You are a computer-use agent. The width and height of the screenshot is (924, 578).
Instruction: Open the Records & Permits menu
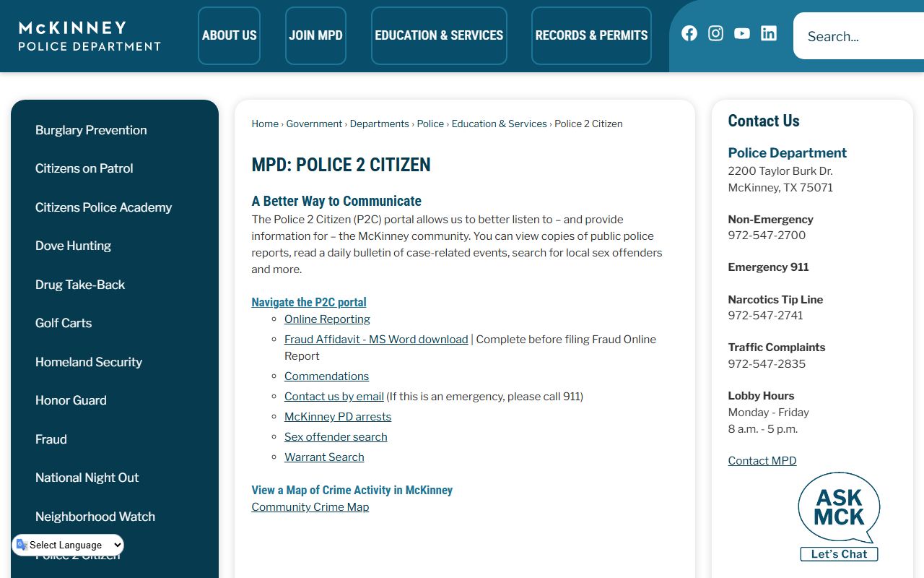tap(591, 35)
